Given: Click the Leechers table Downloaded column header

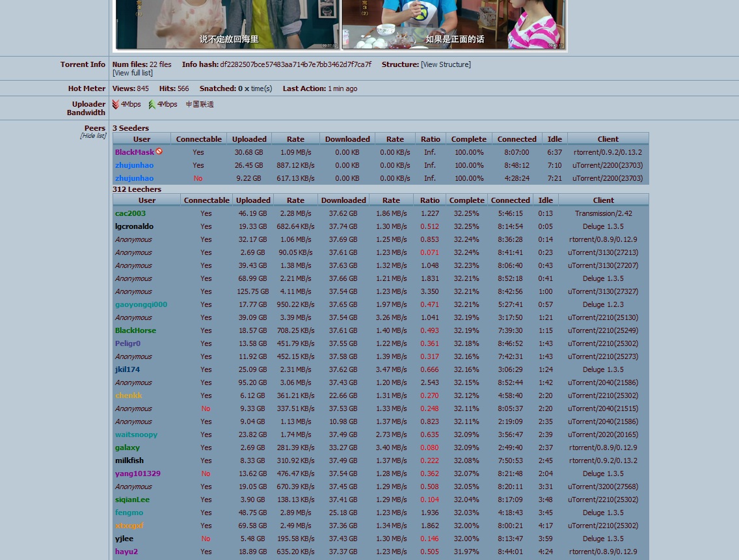Looking at the screenshot, I should click(343, 200).
